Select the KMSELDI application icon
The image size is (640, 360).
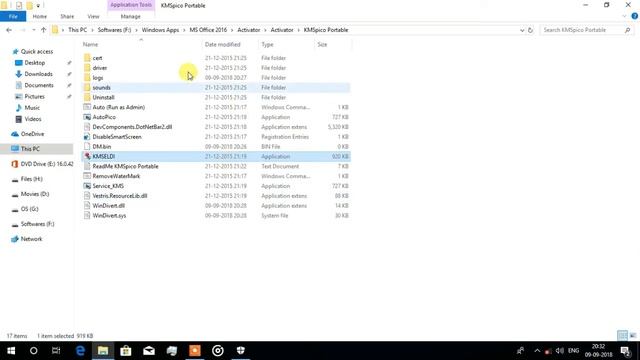coord(87,156)
